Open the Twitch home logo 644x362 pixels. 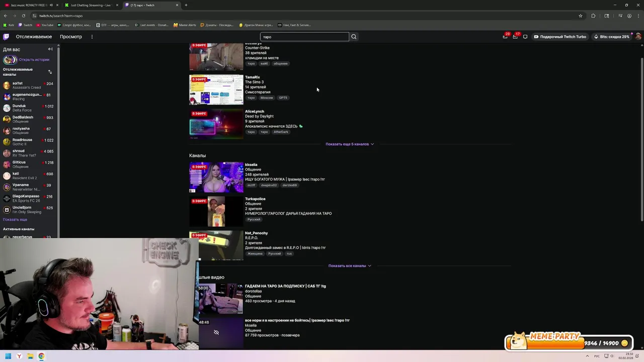coord(6,37)
